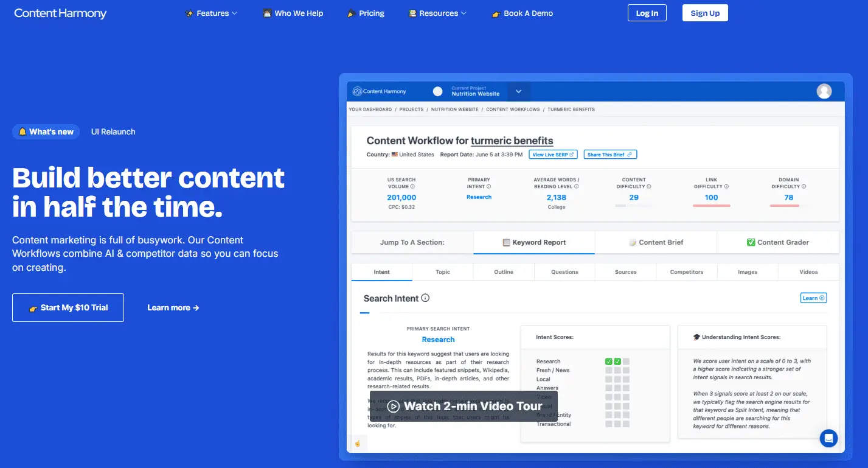Image resolution: width=868 pixels, height=468 pixels.
Task: Toggle first score box in Fresh / News row
Action: pyautogui.click(x=608, y=370)
